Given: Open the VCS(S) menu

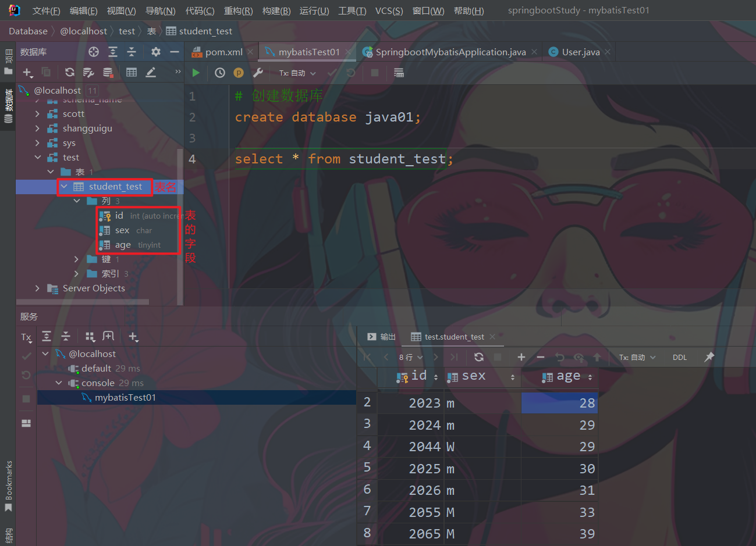Looking at the screenshot, I should [x=389, y=11].
